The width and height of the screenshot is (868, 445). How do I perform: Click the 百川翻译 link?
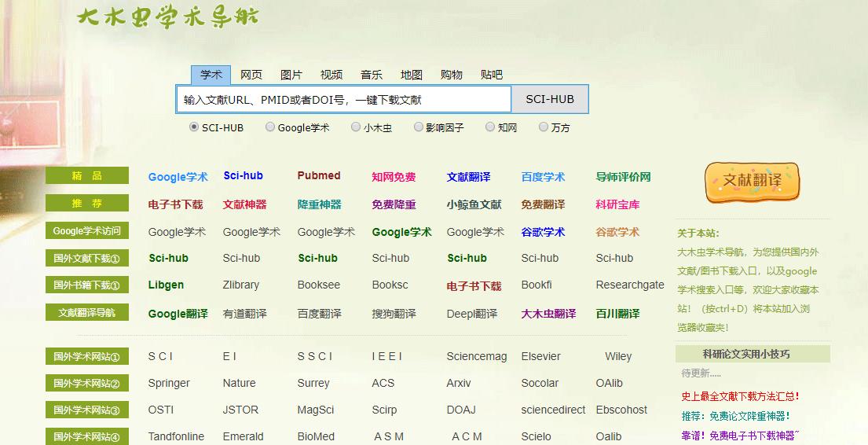[x=617, y=313]
